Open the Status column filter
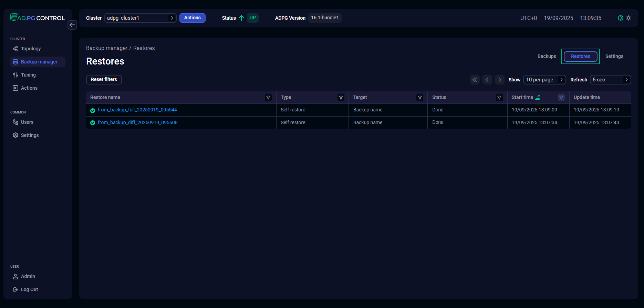 pos(499,98)
